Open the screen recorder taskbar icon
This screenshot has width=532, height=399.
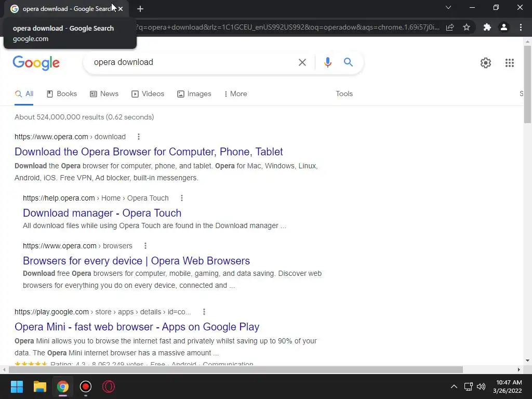86,387
